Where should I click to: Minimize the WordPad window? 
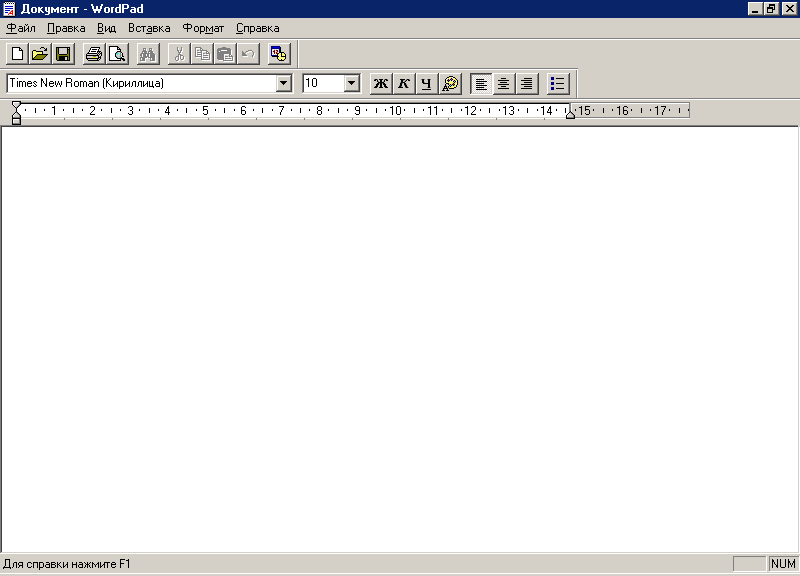coord(755,9)
